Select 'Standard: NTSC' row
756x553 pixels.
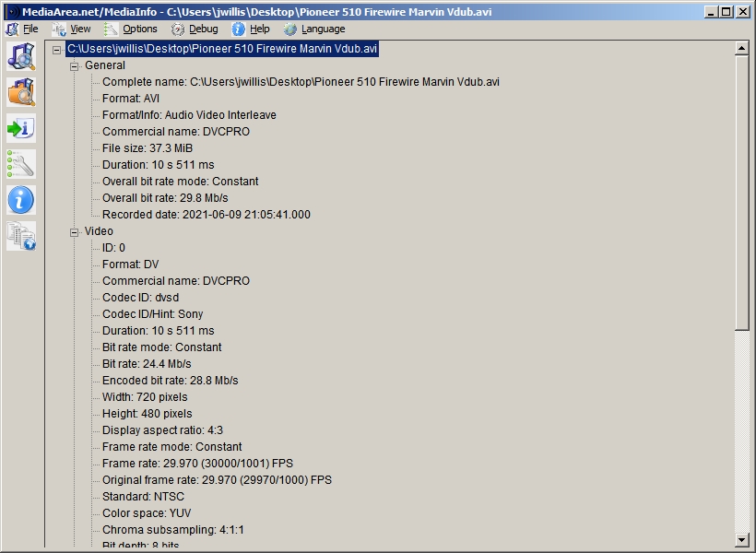coord(143,497)
